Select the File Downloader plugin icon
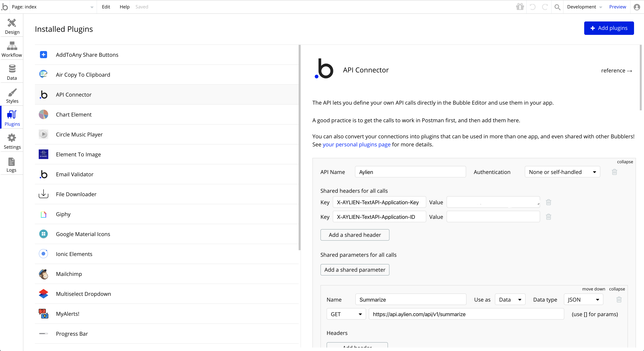This screenshot has height=351, width=644. click(44, 194)
